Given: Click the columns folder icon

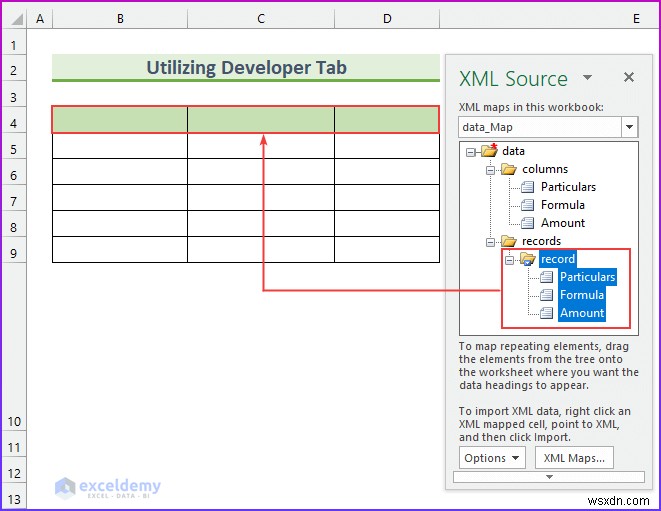Looking at the screenshot, I should (x=509, y=169).
